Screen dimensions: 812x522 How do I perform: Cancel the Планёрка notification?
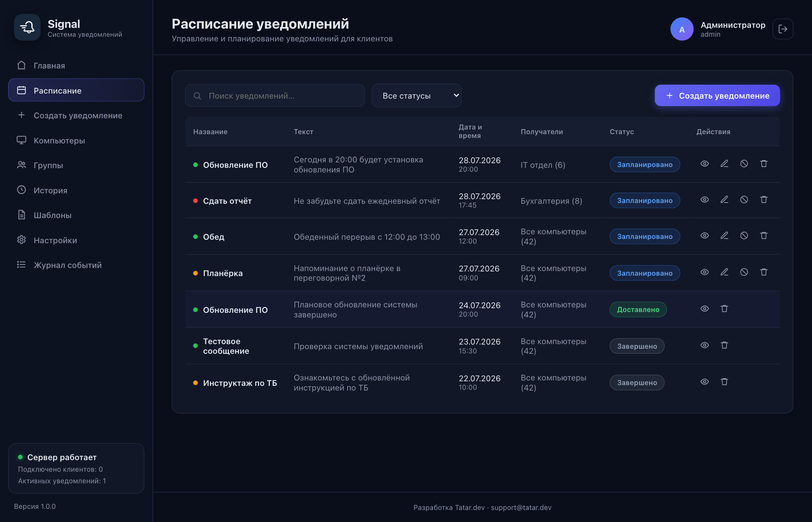click(x=744, y=272)
